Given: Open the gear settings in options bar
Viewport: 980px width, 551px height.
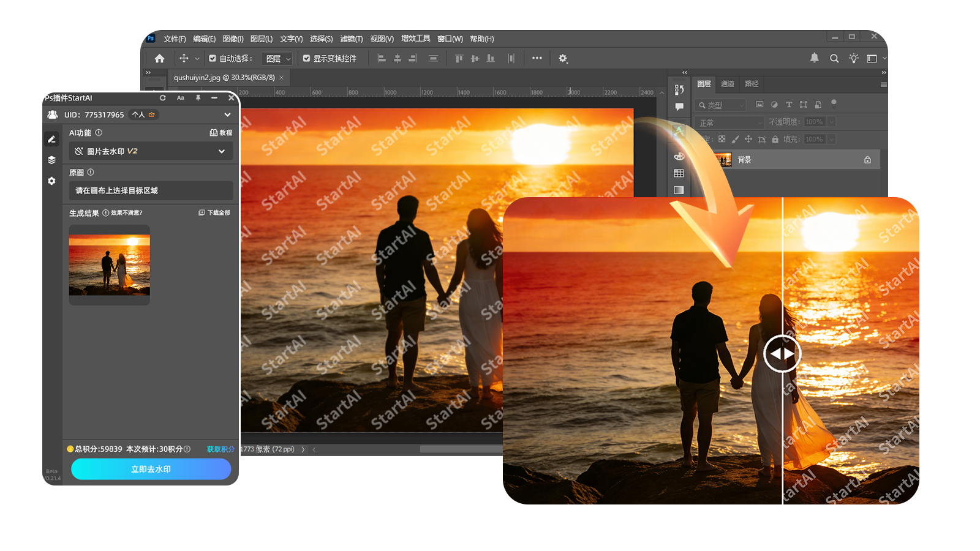Looking at the screenshot, I should click(x=562, y=59).
